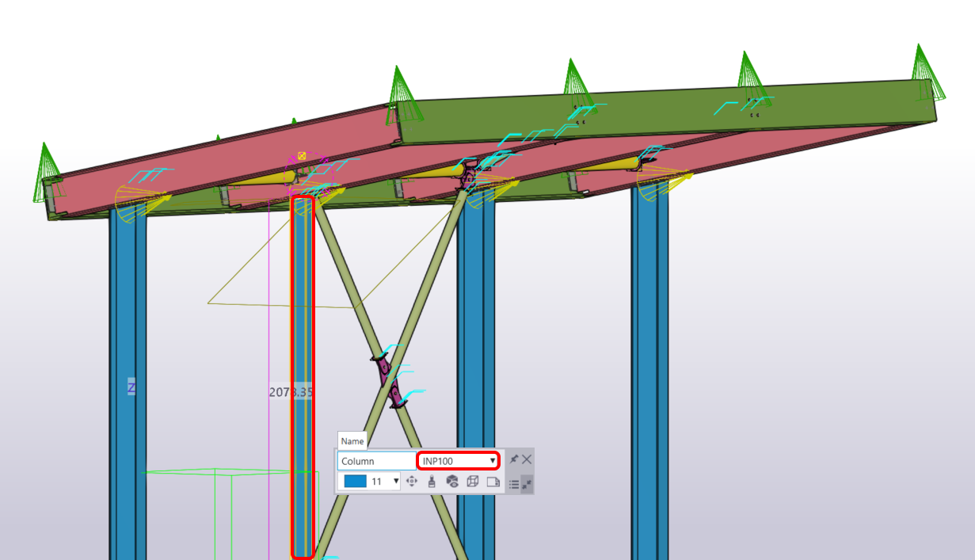This screenshot has width=975, height=560.
Task: Activate the copy properties paintbrush icon
Action: tap(432, 481)
